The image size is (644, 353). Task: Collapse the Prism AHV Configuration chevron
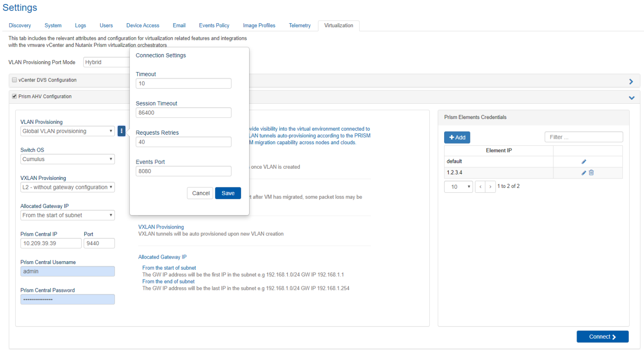(631, 98)
